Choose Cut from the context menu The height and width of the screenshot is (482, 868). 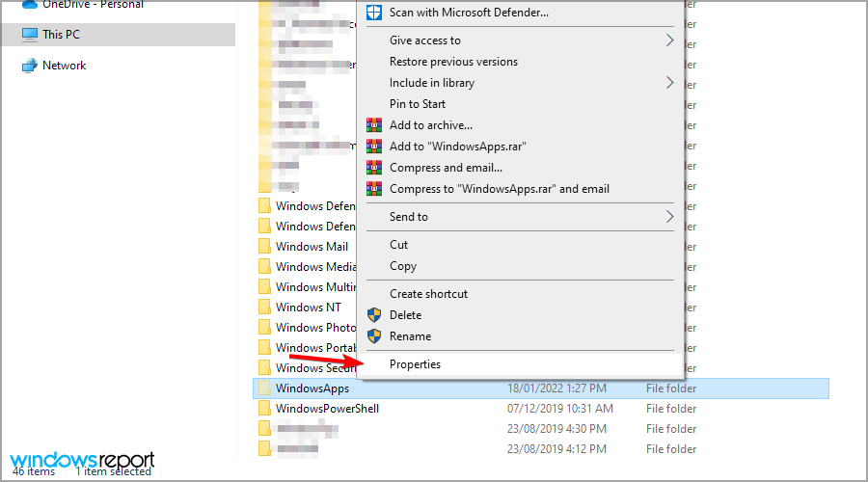pos(398,245)
